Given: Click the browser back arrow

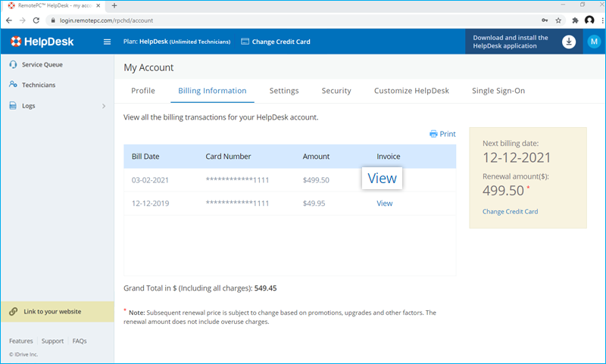Looking at the screenshot, I should point(9,20).
